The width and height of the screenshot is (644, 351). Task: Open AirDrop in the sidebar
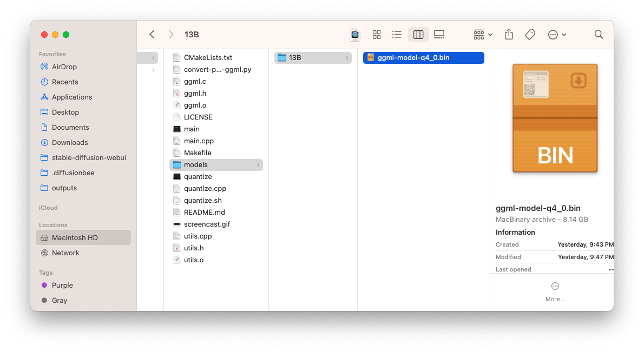tap(64, 67)
